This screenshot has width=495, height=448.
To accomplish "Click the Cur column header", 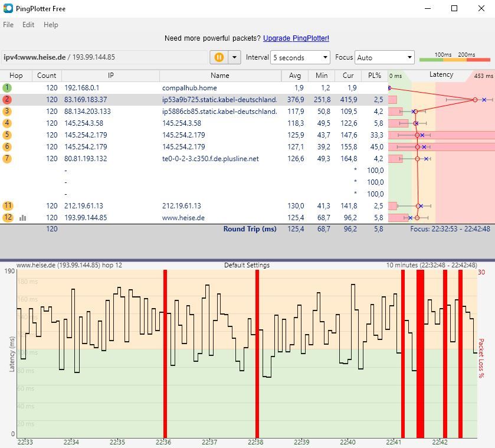I will point(348,76).
